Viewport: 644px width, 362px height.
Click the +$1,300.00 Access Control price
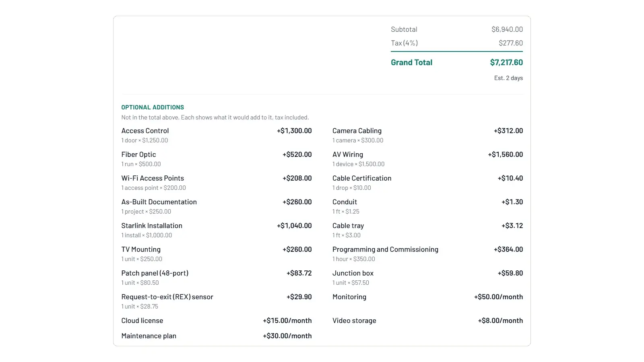[x=294, y=131]
